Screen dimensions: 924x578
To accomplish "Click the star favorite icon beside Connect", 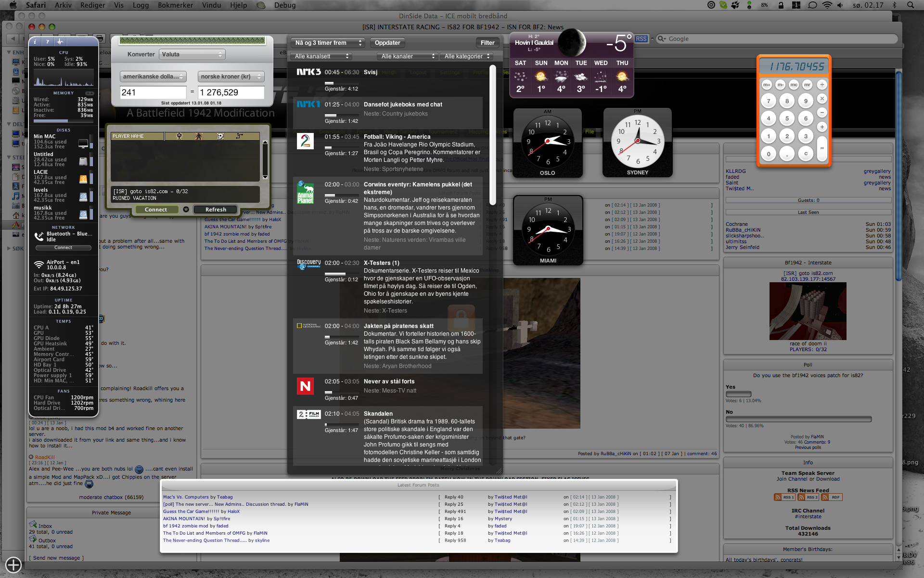I will [186, 210].
